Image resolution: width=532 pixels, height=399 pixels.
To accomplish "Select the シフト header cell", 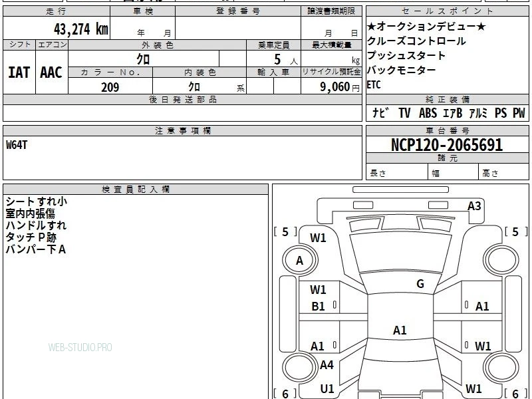I will click(19, 45).
